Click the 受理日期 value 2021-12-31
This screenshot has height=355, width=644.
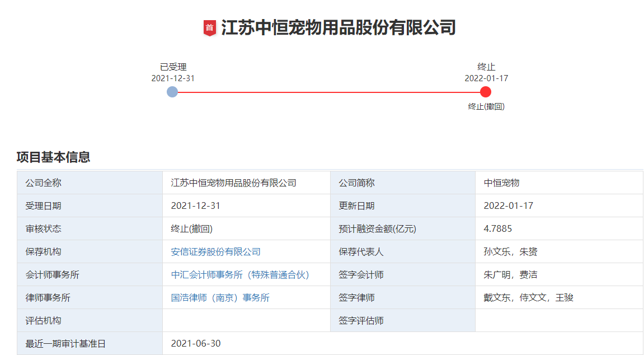[x=195, y=206]
